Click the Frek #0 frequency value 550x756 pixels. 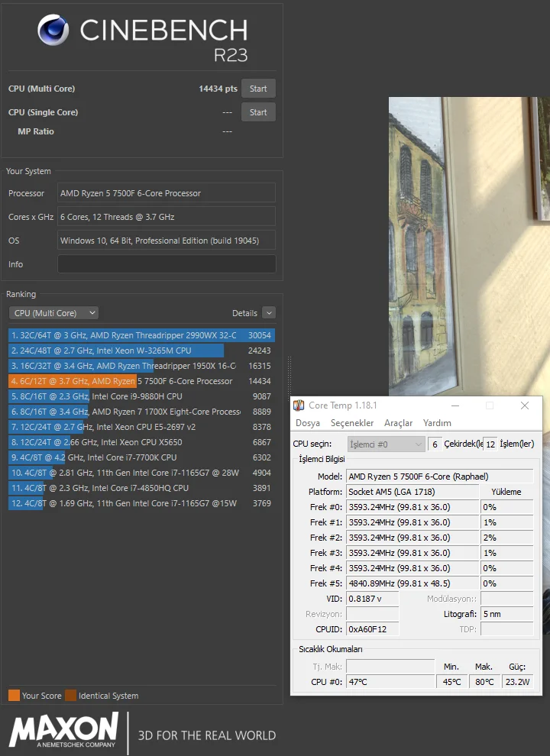412,507
